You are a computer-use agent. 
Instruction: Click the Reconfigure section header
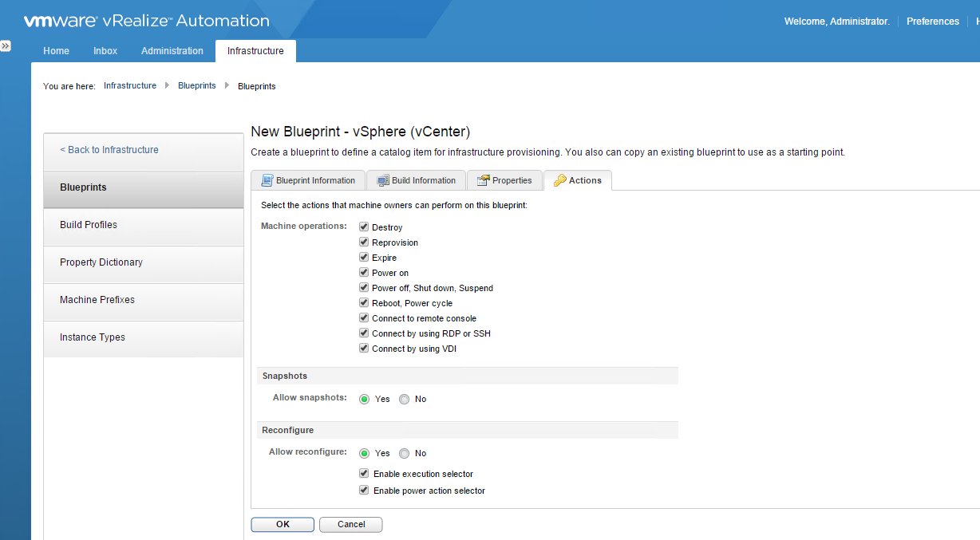[468, 430]
